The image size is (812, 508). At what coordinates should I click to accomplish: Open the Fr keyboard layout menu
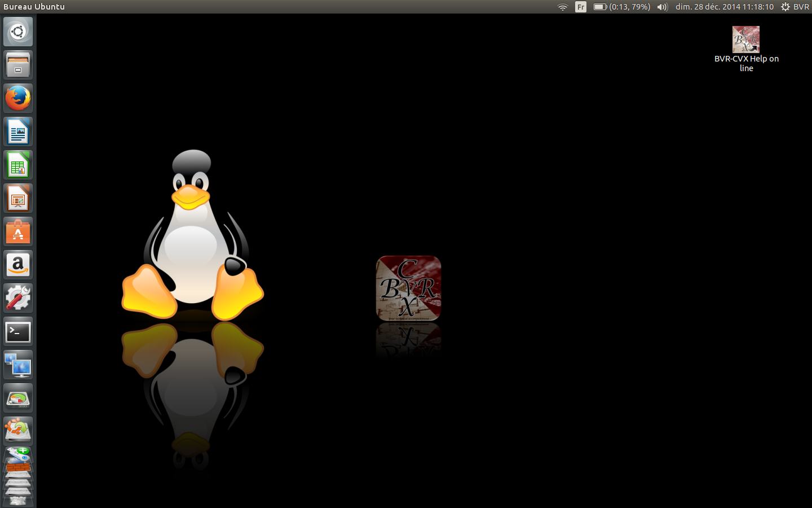[x=580, y=7]
